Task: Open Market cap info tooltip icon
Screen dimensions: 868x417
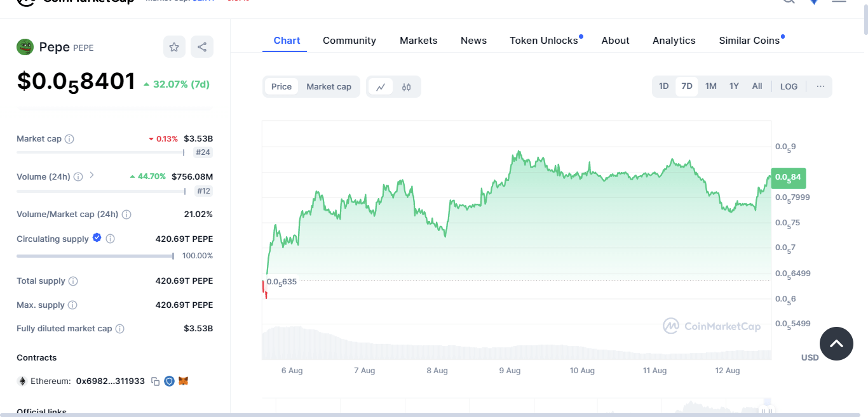Action: [69, 139]
